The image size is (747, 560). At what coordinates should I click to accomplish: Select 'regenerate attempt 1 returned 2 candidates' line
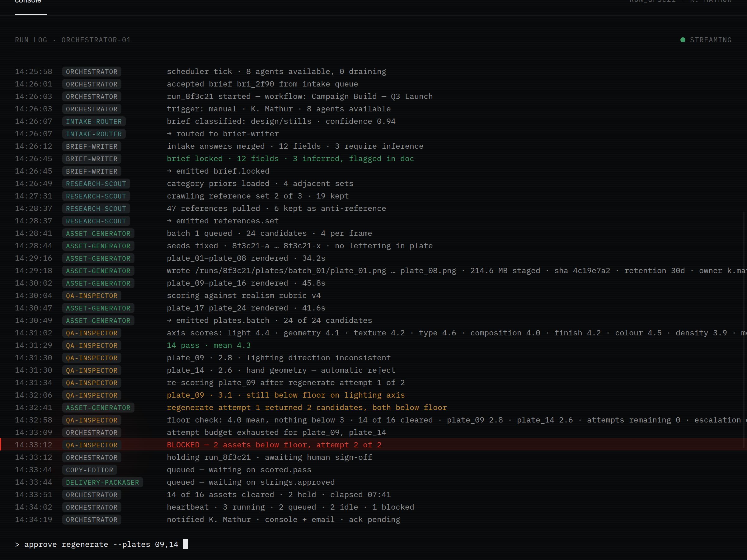(307, 408)
